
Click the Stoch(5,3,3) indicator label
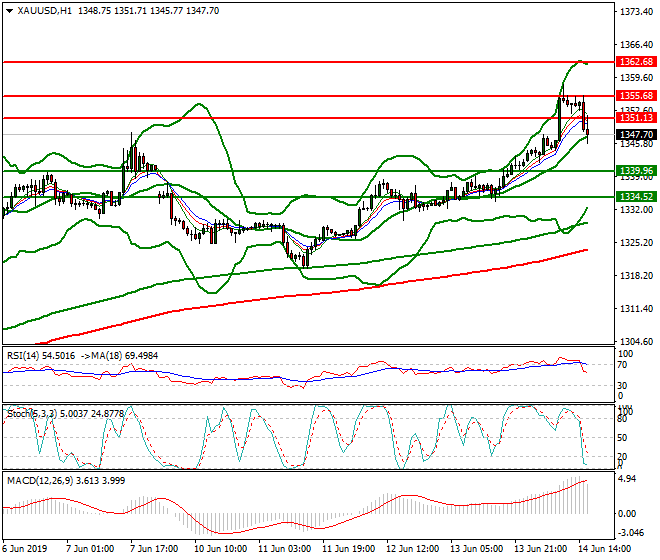[x=32, y=414]
